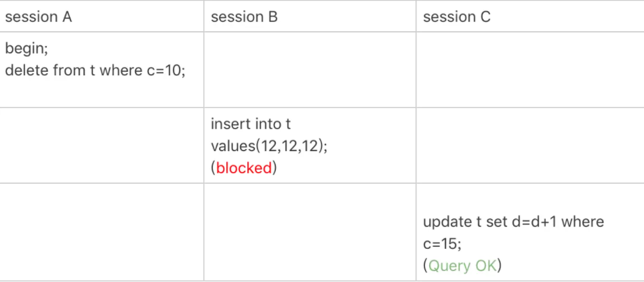Viewport: 644px width, 282px height.
Task: Select the c=15; line in session C
Action: click(443, 244)
